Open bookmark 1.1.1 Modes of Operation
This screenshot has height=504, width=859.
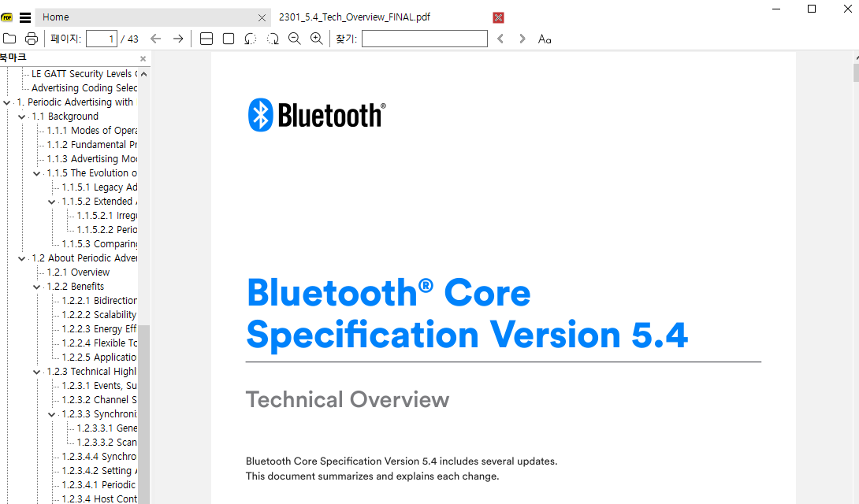pyautogui.click(x=91, y=130)
